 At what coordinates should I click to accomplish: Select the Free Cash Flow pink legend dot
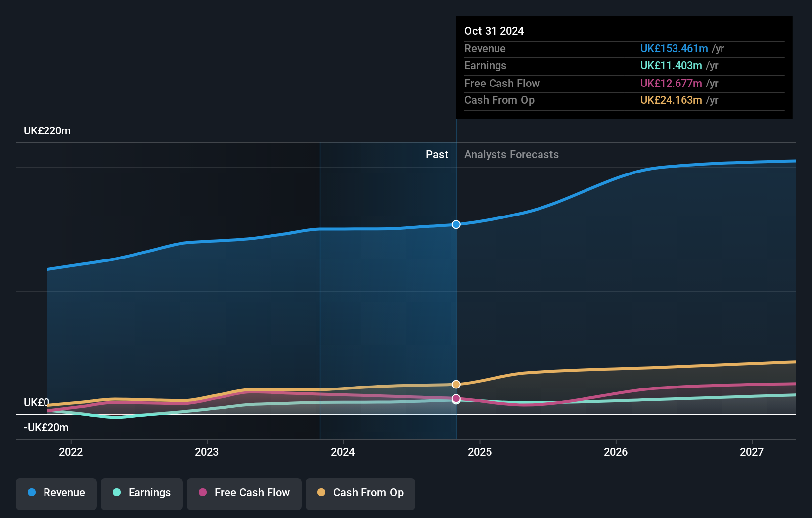(x=204, y=493)
